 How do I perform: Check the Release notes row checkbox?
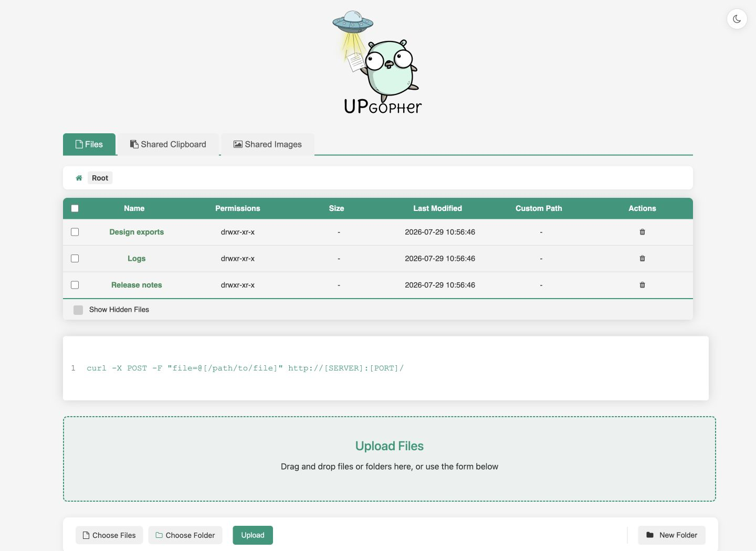coord(75,285)
